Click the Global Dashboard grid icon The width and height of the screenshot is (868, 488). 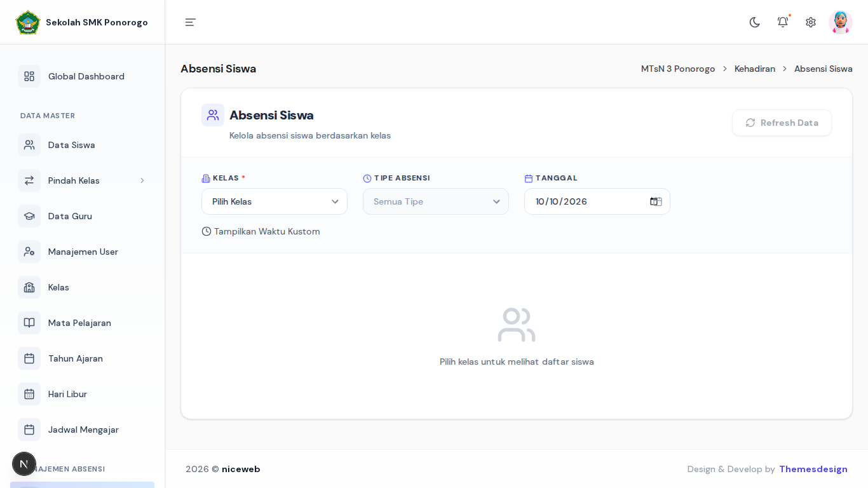(x=29, y=76)
